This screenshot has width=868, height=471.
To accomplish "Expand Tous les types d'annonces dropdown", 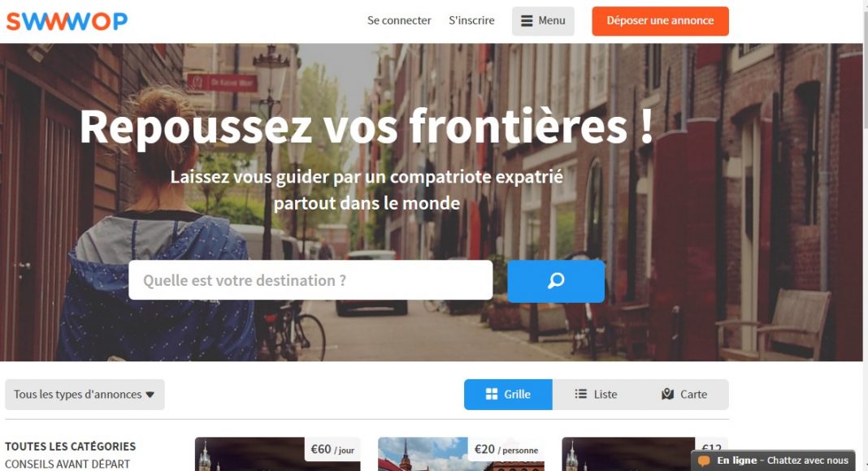I will point(85,394).
